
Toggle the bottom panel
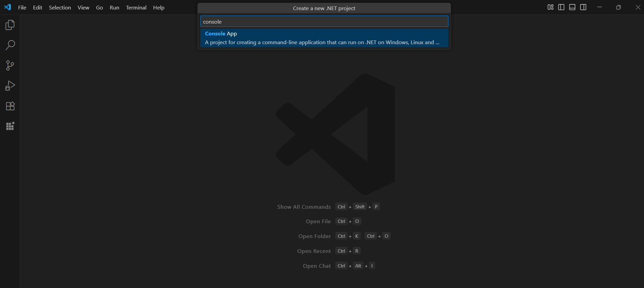point(572,7)
